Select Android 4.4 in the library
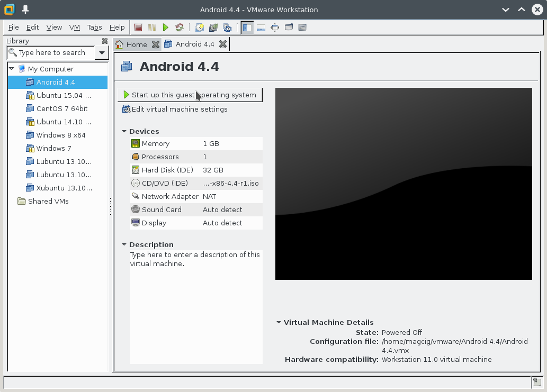 pos(58,82)
